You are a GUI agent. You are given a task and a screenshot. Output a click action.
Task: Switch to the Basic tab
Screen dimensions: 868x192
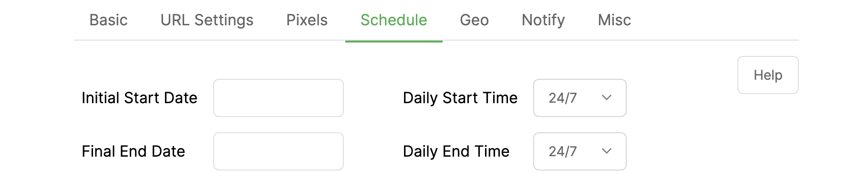click(108, 20)
